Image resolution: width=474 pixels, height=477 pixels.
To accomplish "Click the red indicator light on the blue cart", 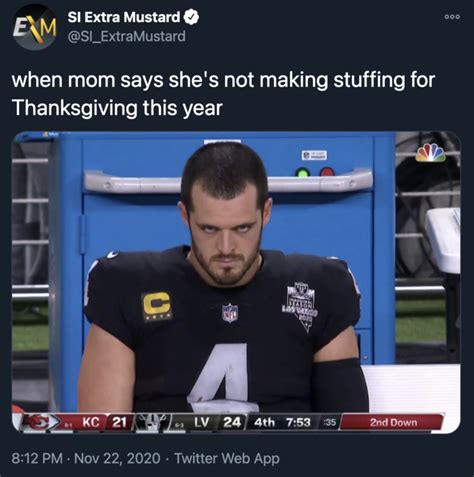I will pos(327,173).
